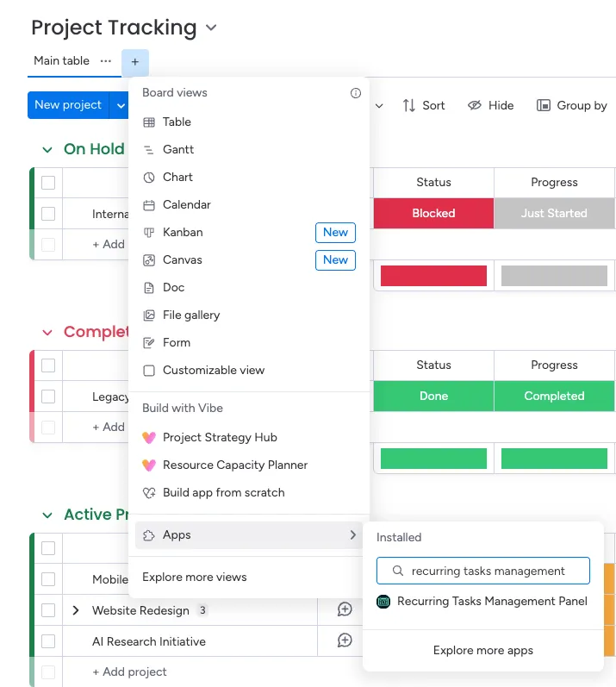The width and height of the screenshot is (616, 687).
Task: Open the dropdown chevron left of Sort
Action: [x=379, y=105]
